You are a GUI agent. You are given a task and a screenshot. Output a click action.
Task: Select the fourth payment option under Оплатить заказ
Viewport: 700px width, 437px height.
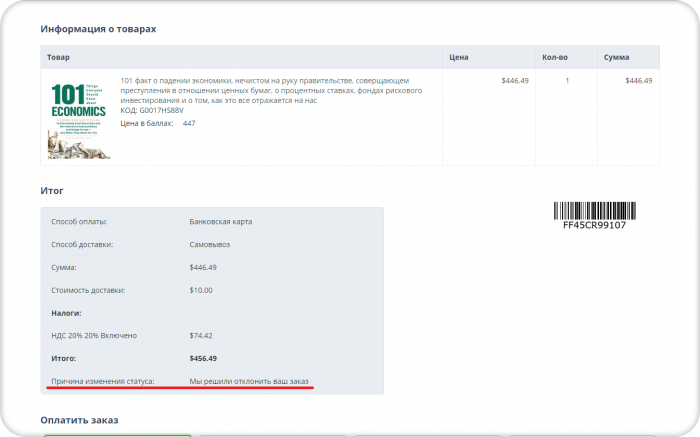[583, 435]
